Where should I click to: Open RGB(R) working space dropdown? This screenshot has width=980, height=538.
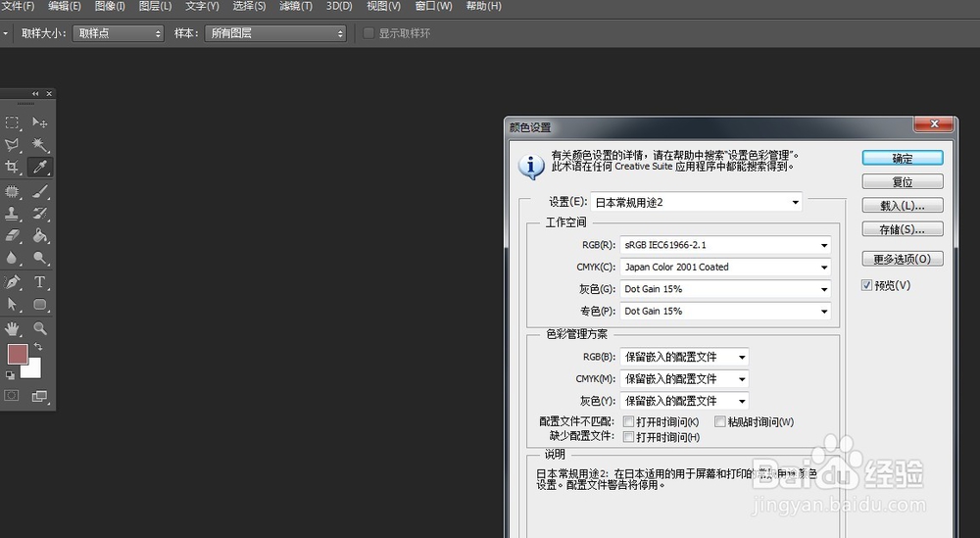click(x=725, y=245)
